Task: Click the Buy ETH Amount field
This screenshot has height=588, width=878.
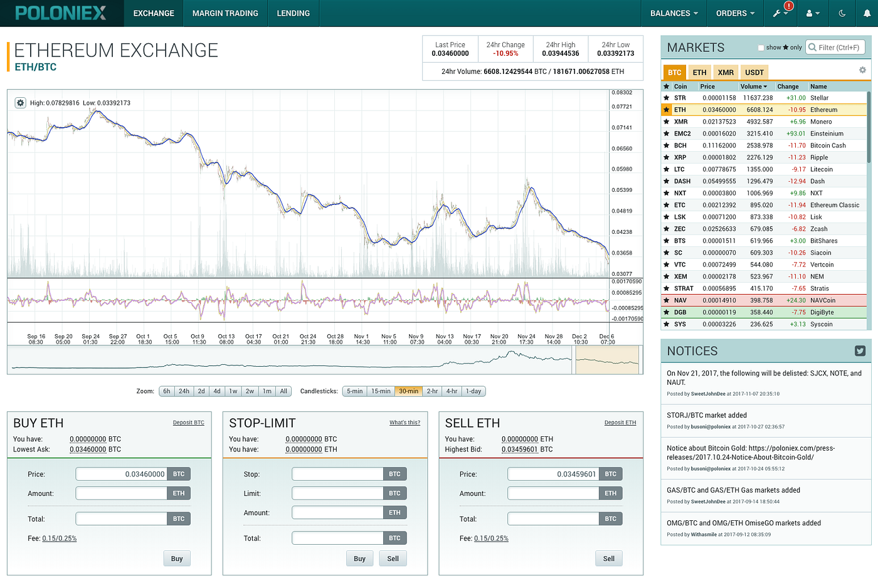Action: 121,493
